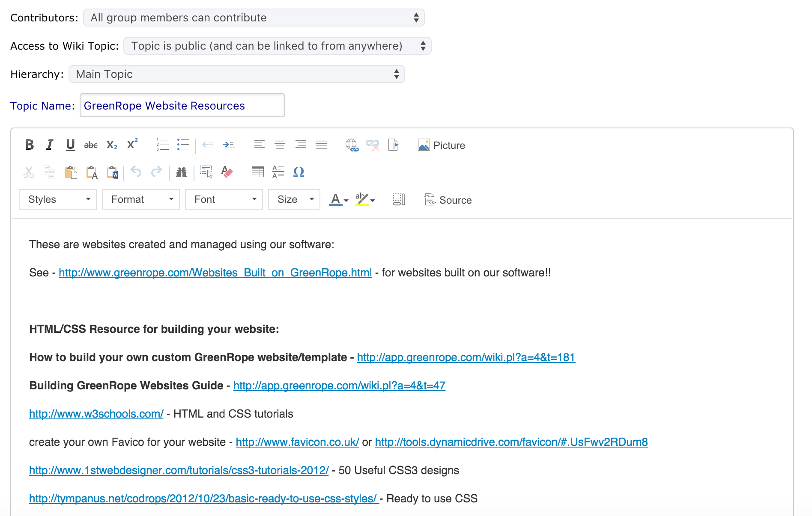Open the background highlight color picker
Image resolution: width=812 pixels, height=516 pixels.
coord(365,199)
